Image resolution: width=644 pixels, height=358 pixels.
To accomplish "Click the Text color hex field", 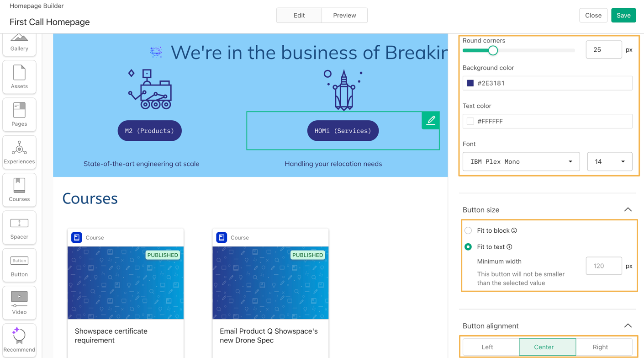I will [547, 121].
